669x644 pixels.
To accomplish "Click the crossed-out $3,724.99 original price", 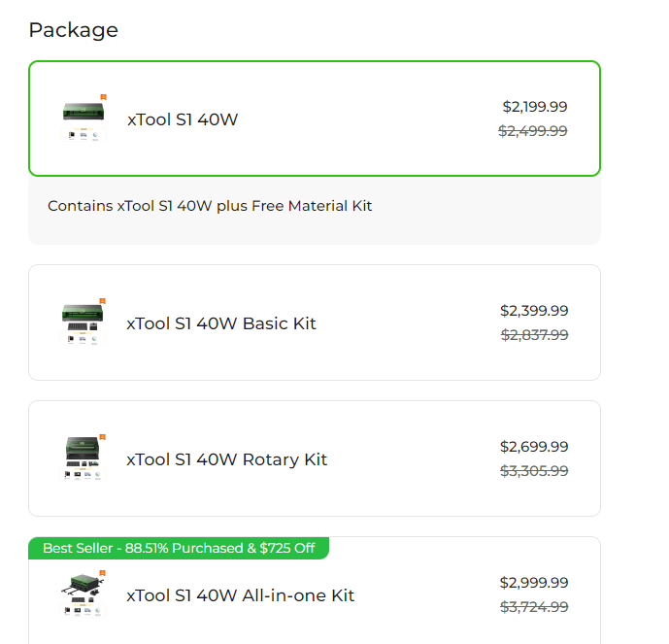I will tap(534, 607).
